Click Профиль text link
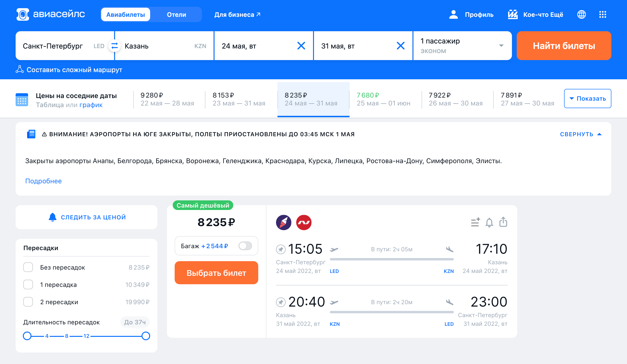The image size is (627, 364). (479, 14)
